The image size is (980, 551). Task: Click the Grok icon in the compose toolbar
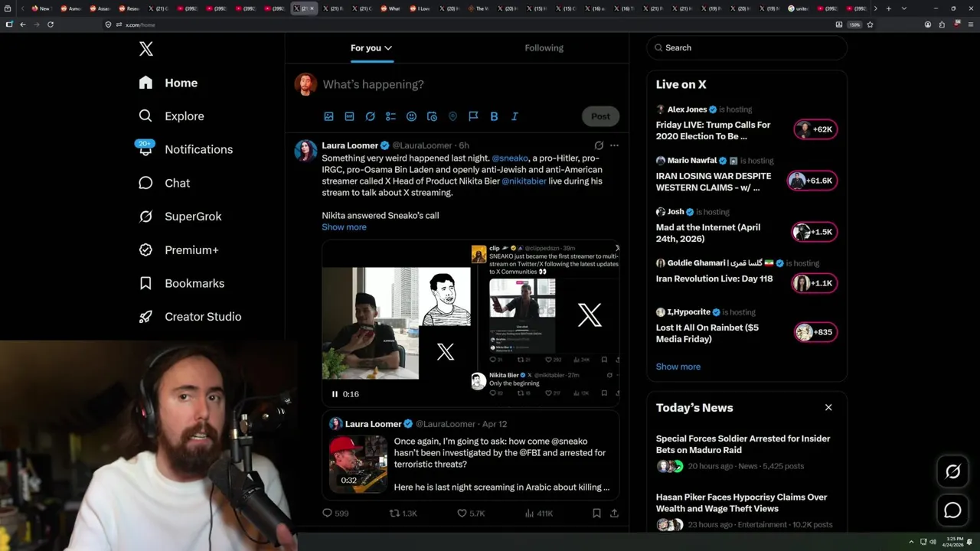[370, 116]
